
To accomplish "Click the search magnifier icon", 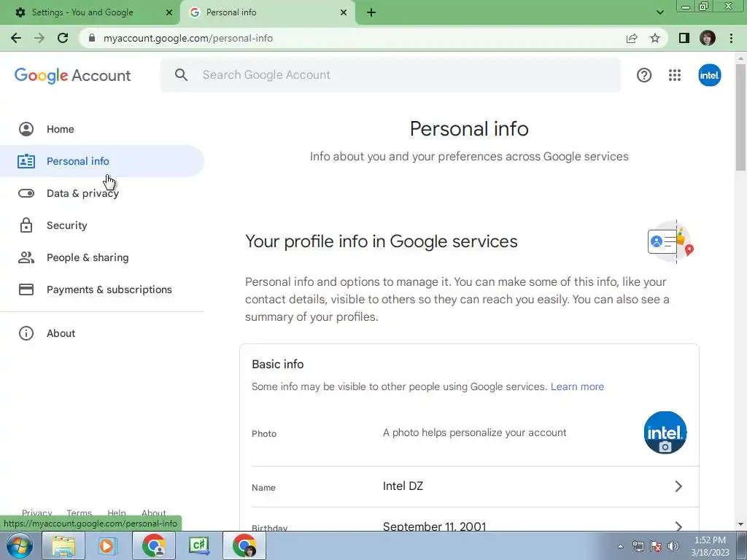I will 181,75.
